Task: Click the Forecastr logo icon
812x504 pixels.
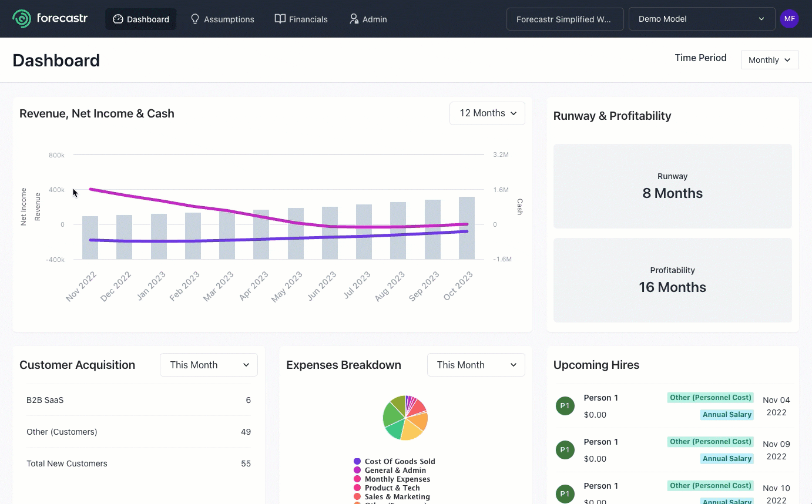Action: [22, 19]
